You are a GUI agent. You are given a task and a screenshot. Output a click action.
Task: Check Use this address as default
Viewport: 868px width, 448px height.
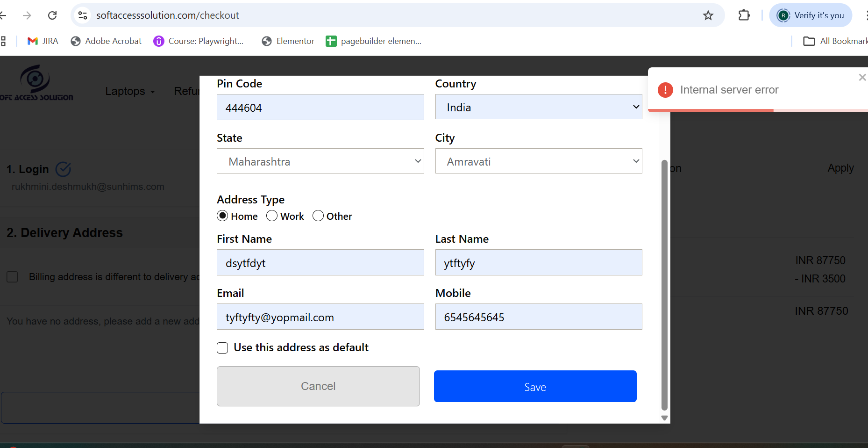[222, 348]
